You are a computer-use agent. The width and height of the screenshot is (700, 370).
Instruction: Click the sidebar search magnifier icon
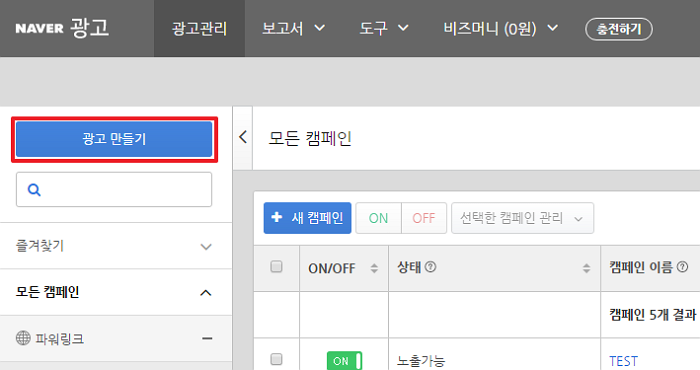[x=34, y=190]
